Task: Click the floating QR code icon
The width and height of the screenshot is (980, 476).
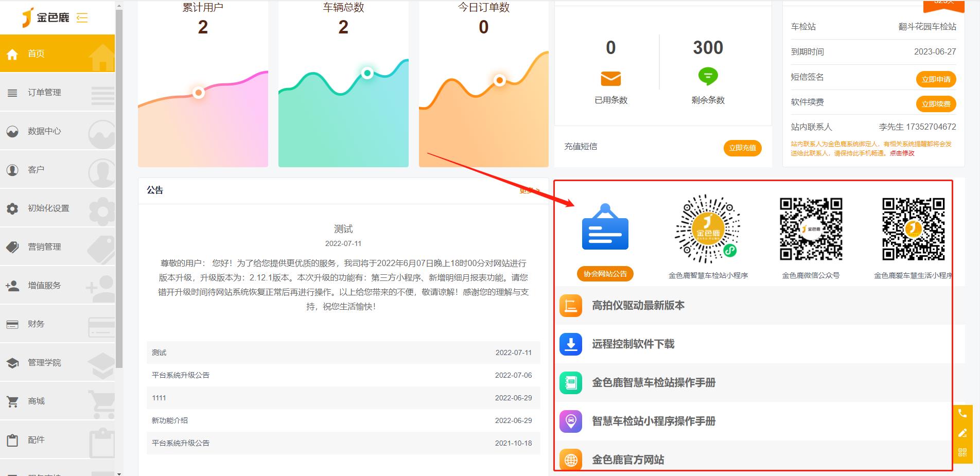Action: pyautogui.click(x=962, y=453)
